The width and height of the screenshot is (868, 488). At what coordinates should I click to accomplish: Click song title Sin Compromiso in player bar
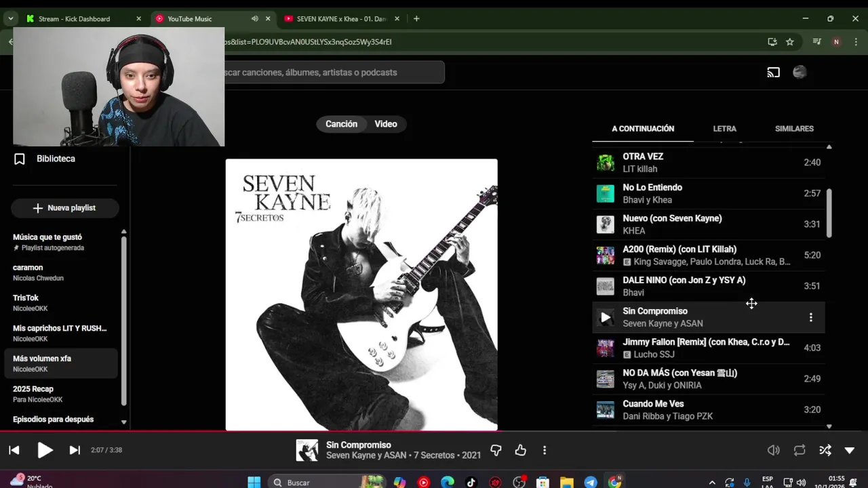coord(359,445)
